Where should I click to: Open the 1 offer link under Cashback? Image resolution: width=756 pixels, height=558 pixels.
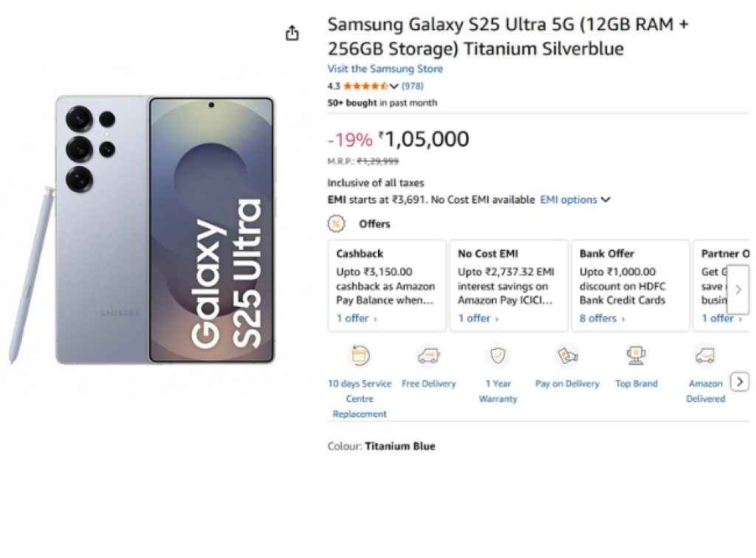click(351, 318)
